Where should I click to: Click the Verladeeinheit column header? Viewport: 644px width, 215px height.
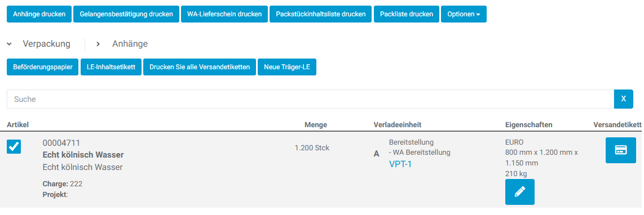tap(398, 124)
